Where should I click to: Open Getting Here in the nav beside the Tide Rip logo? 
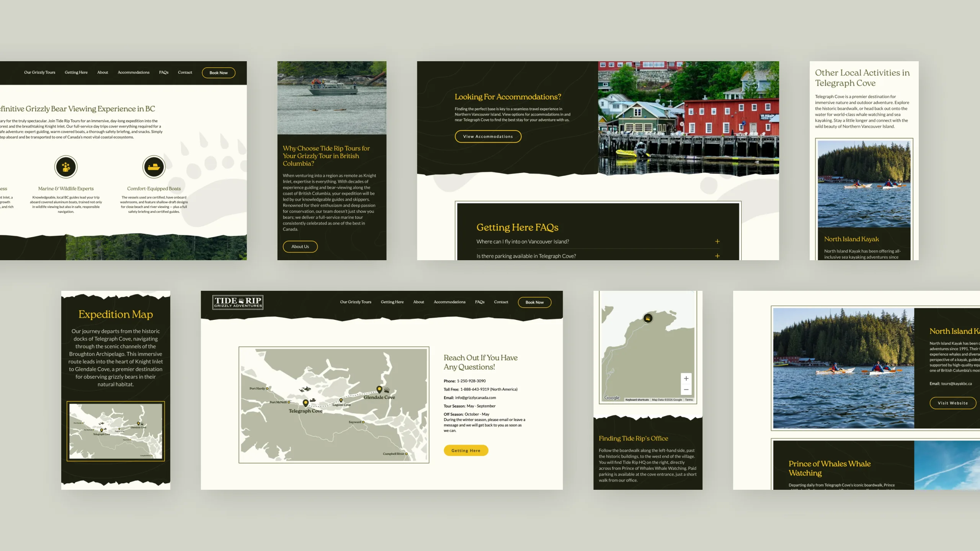click(x=392, y=302)
